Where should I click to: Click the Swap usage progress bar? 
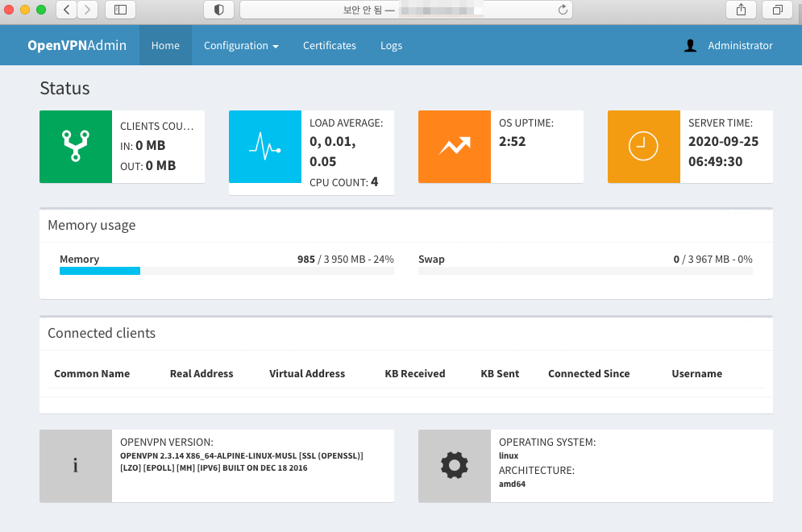tap(585, 271)
